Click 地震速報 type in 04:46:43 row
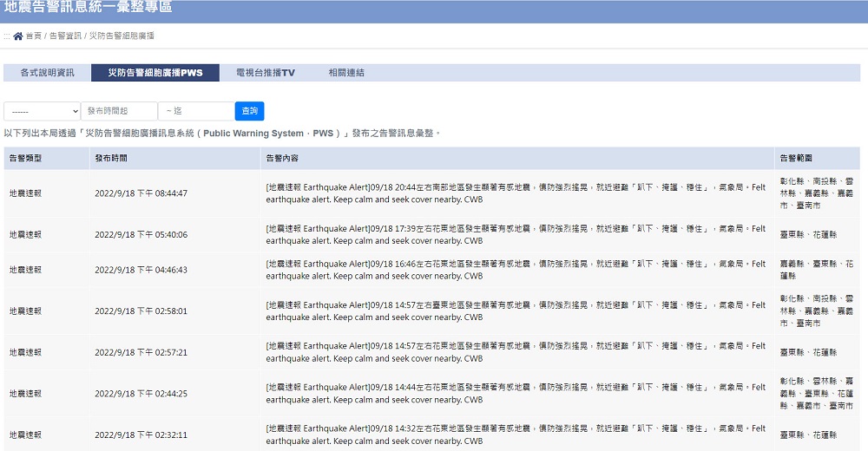This screenshot has height=451, width=868. (x=25, y=270)
